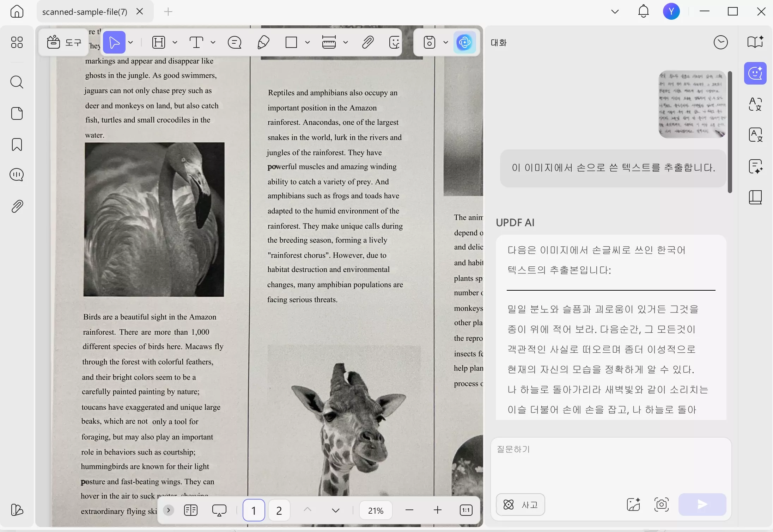Select the cursor selection tool
The width and height of the screenshot is (773, 532).
114,42
